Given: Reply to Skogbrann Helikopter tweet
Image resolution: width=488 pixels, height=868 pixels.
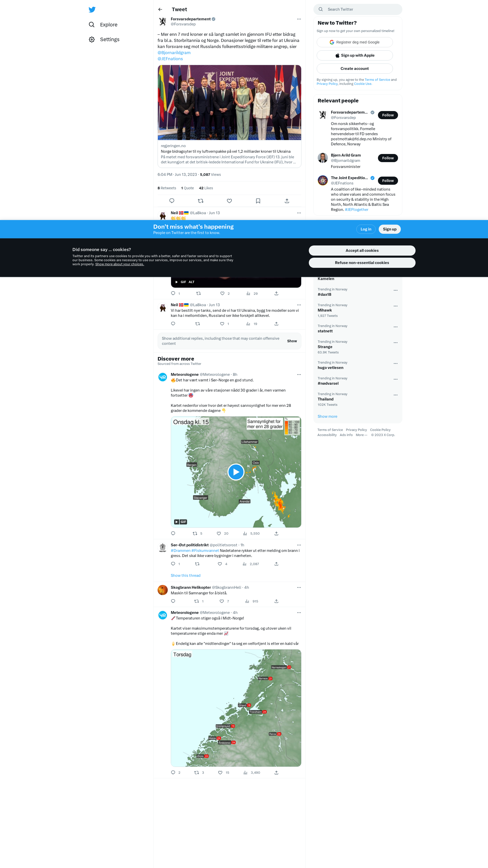Looking at the screenshot, I should tap(173, 601).
